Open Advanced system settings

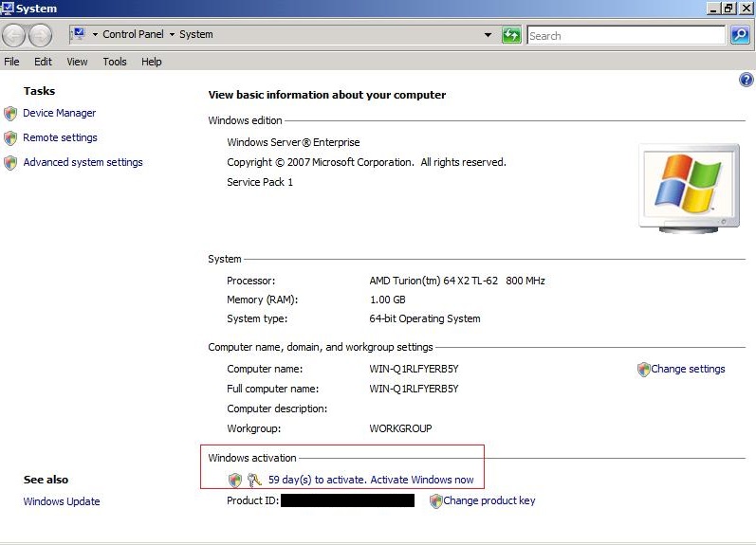pos(83,162)
